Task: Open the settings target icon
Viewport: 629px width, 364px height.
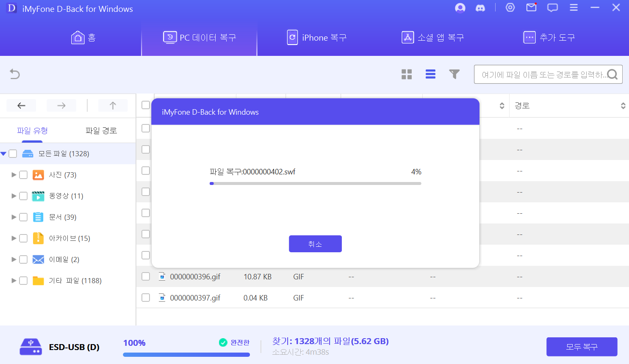Action: click(510, 8)
